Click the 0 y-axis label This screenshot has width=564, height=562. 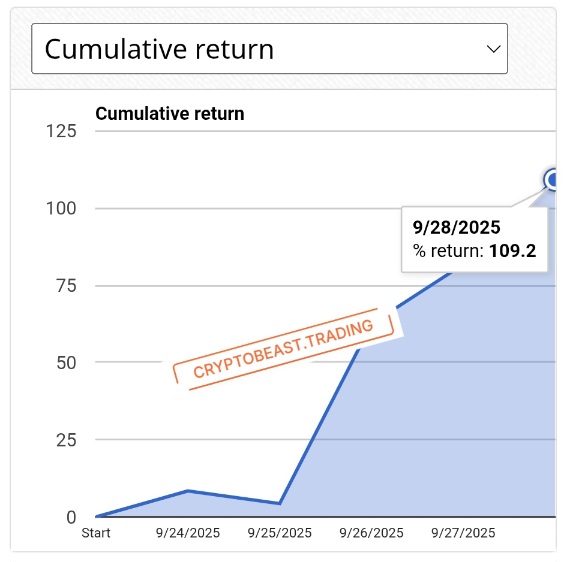tap(71, 517)
